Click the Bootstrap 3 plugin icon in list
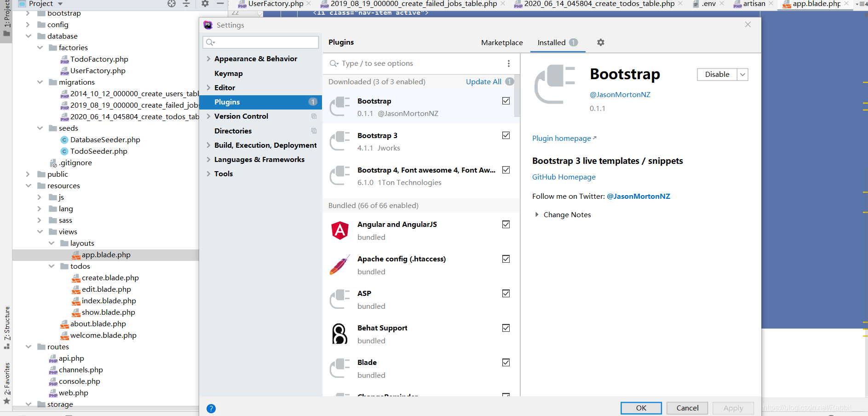Image resolution: width=868 pixels, height=416 pixels. [340, 141]
